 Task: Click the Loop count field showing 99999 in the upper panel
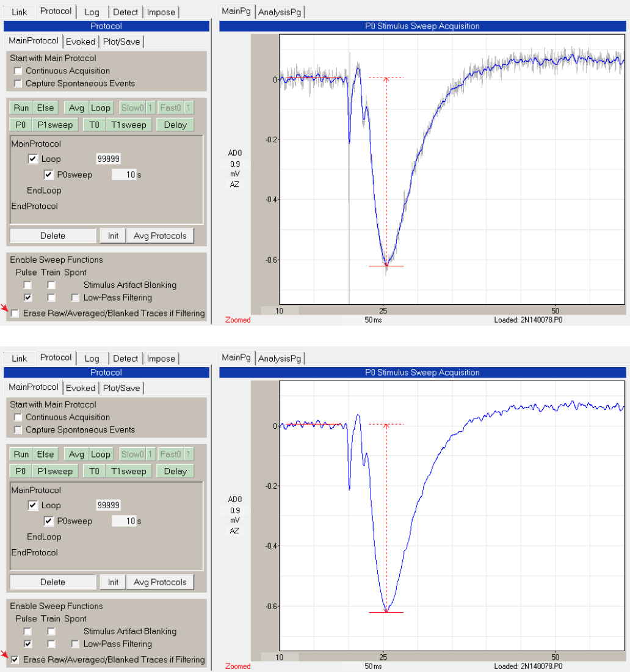tap(108, 159)
